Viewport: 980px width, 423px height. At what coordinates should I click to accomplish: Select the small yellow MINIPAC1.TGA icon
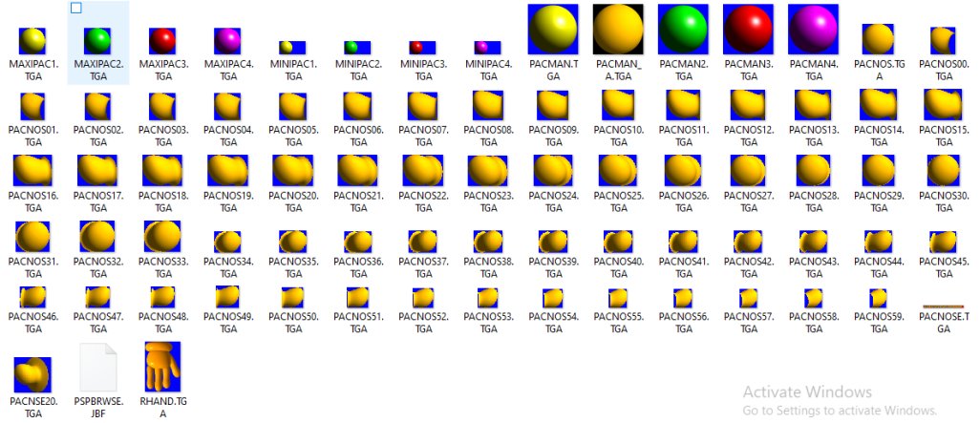pyautogui.click(x=292, y=48)
